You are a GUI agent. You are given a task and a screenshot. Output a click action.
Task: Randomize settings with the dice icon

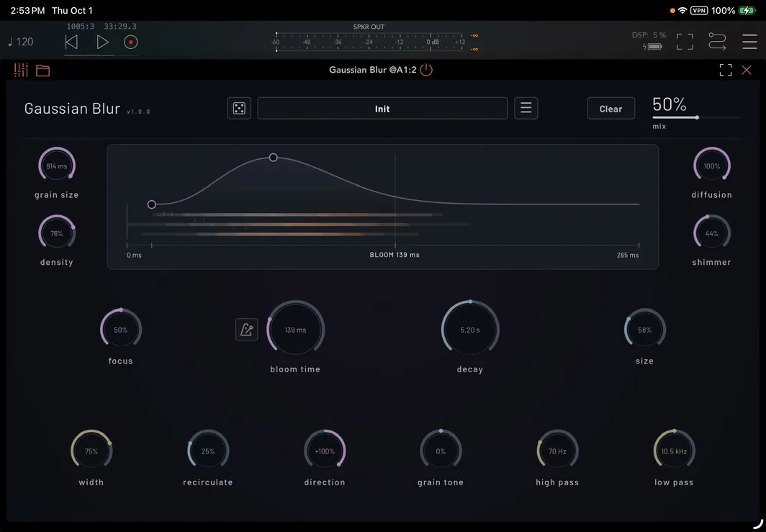239,109
